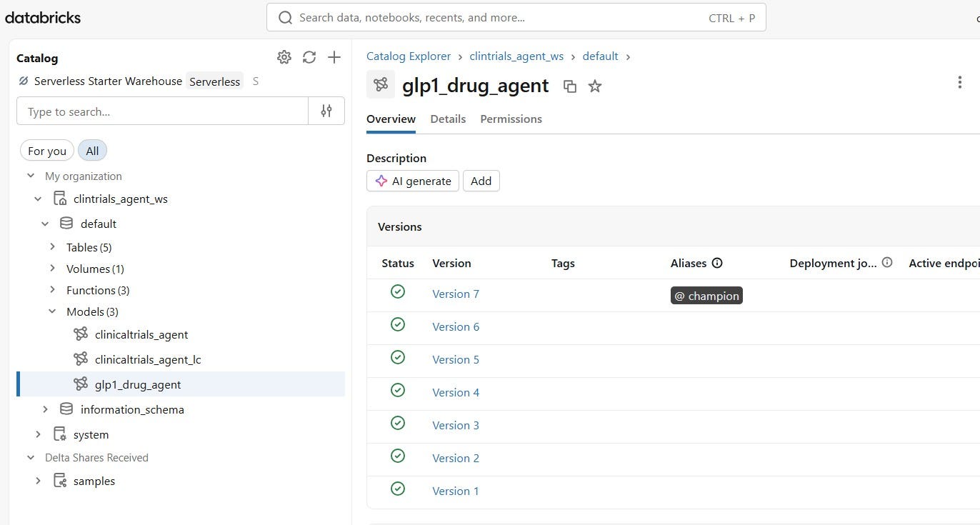Screen dimensions: 980x525
Task: Select glp1_drug_agent in the catalog tree
Action: [x=181, y=384]
